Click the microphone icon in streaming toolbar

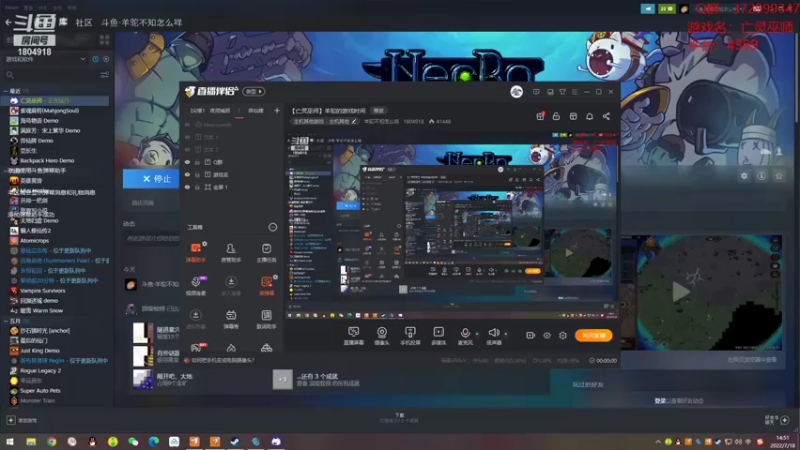pos(465,335)
